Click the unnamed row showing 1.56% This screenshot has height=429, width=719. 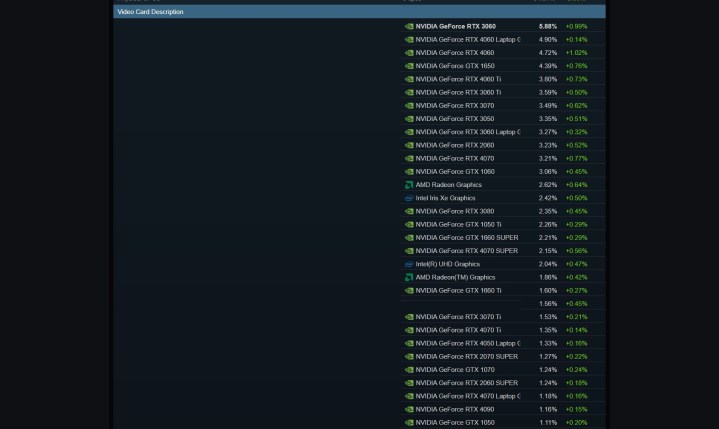547,304
